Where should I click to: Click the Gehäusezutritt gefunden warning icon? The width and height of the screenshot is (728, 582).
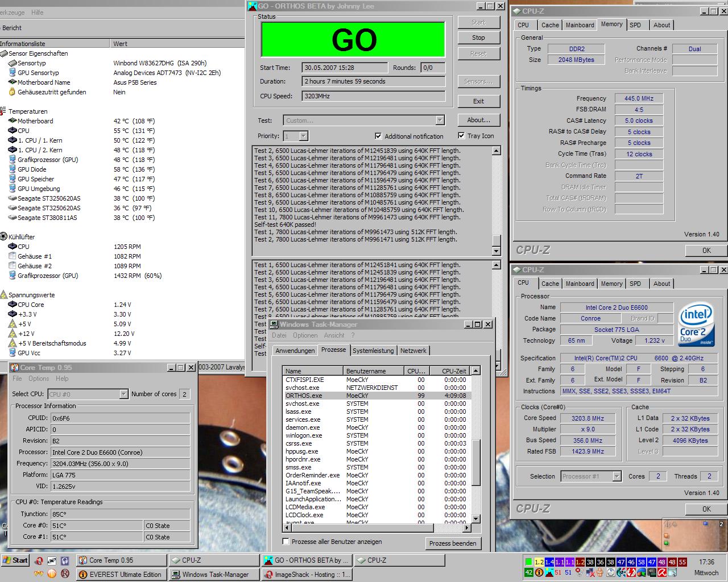pyautogui.click(x=13, y=92)
